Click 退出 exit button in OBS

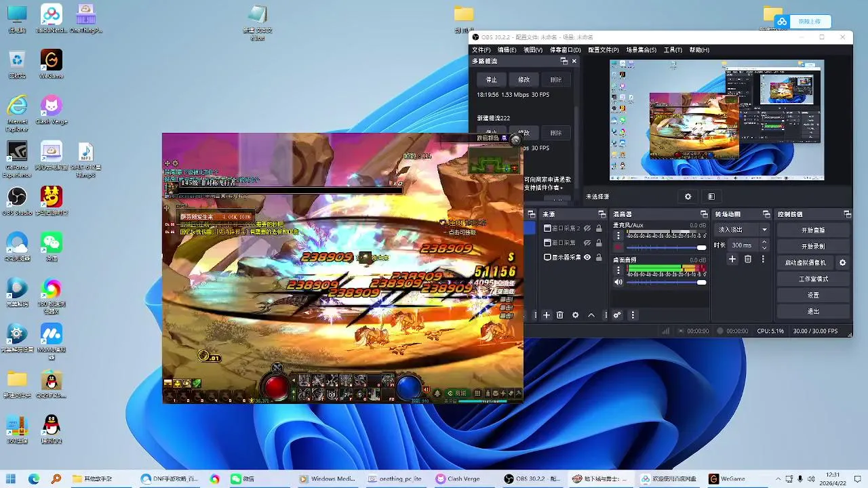click(x=813, y=311)
